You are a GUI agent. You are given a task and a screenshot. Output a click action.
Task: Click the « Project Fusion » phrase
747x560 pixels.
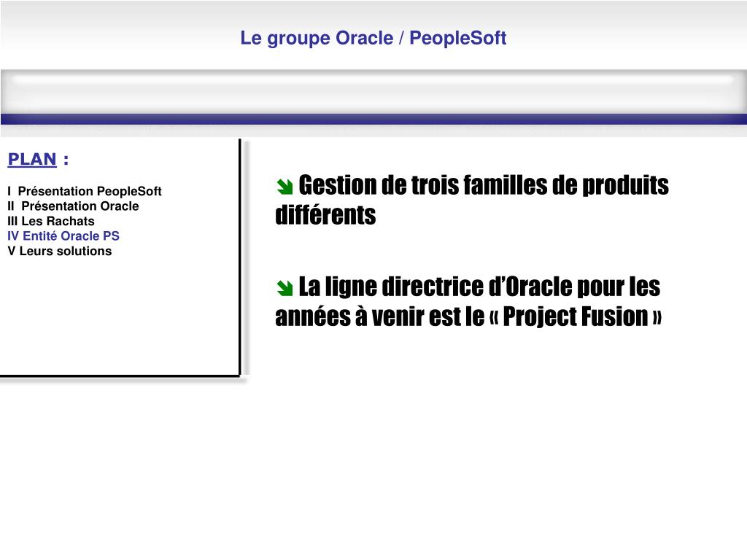pos(576,316)
